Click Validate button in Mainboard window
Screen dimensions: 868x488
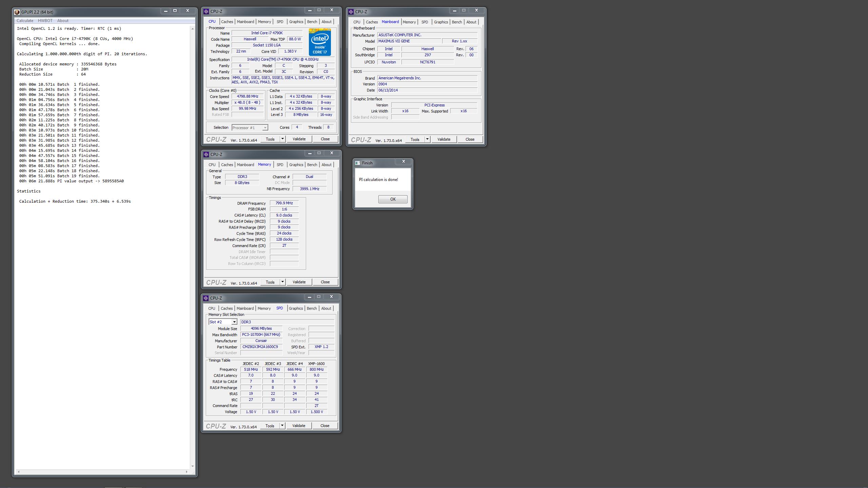[x=444, y=139]
